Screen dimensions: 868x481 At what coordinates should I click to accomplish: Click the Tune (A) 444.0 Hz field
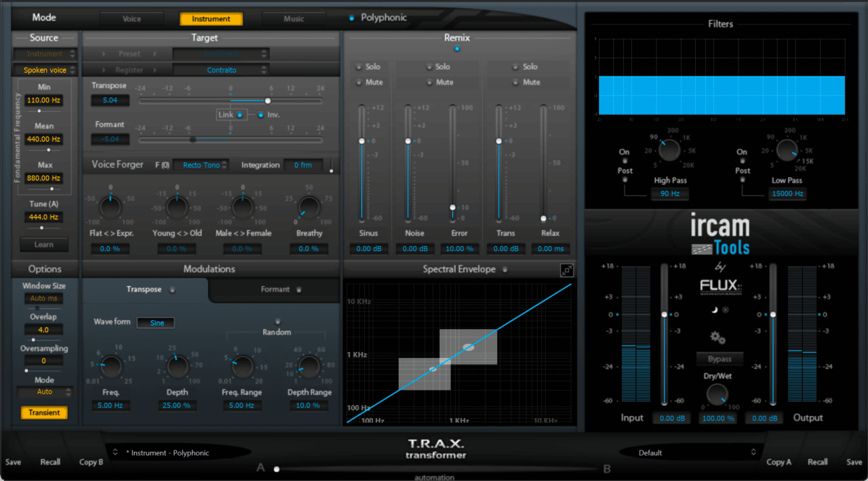[x=43, y=217]
